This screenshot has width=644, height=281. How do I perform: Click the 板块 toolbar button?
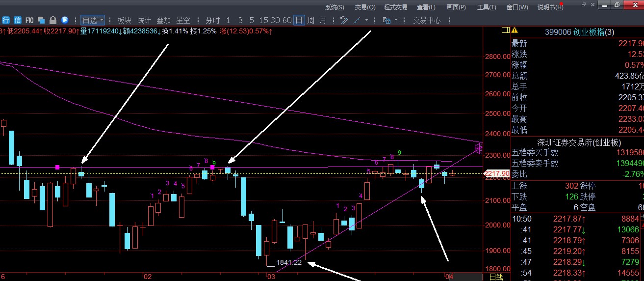(124, 20)
